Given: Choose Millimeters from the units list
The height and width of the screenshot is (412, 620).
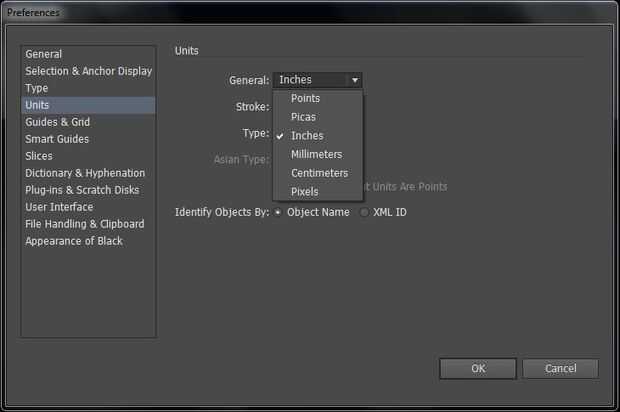Looking at the screenshot, I should 318,154.
